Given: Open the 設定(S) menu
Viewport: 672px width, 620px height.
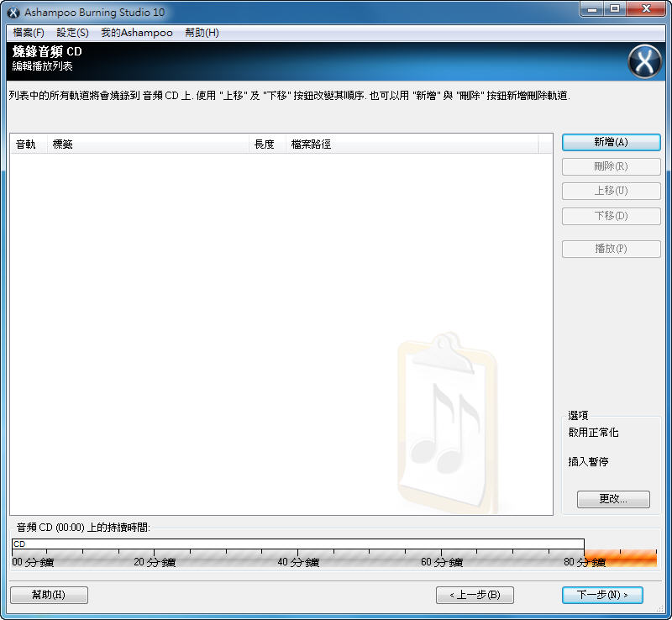Looking at the screenshot, I should (72, 33).
